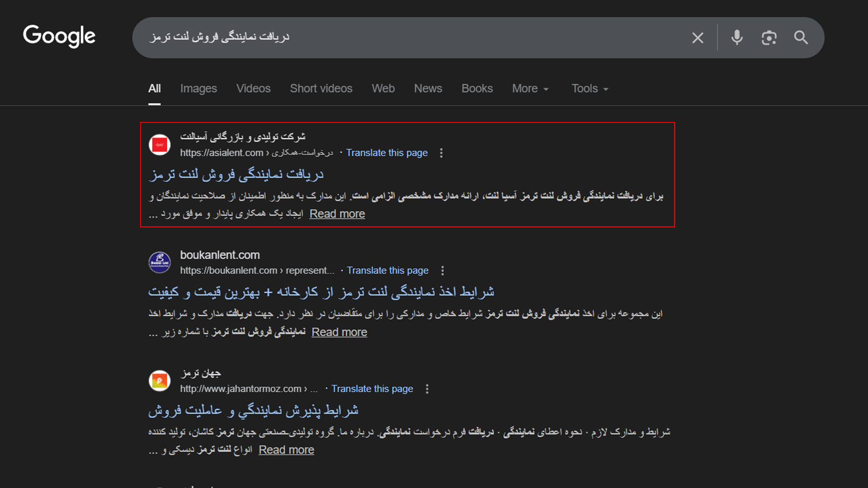Open the boukanlent.com site name
868x488 pixels.
220,255
